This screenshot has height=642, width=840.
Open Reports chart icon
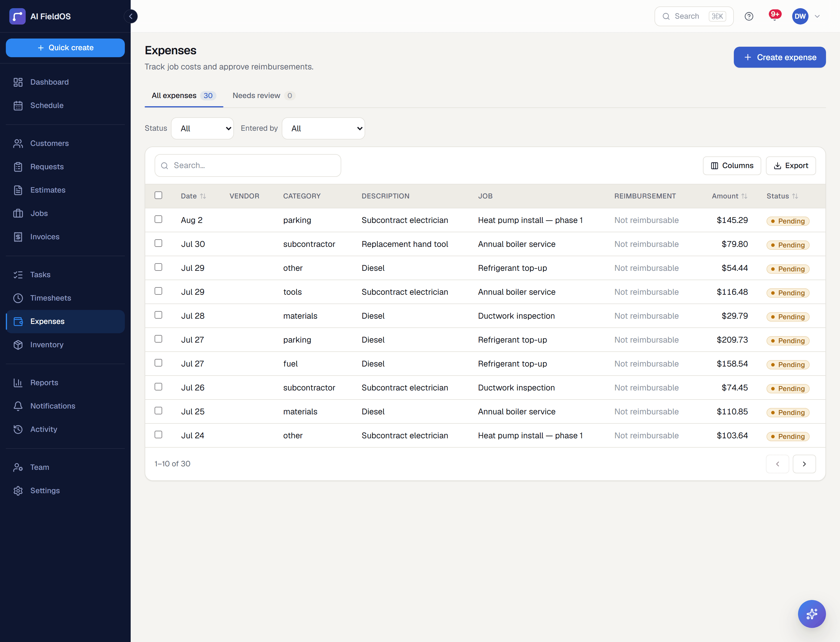[x=18, y=383]
